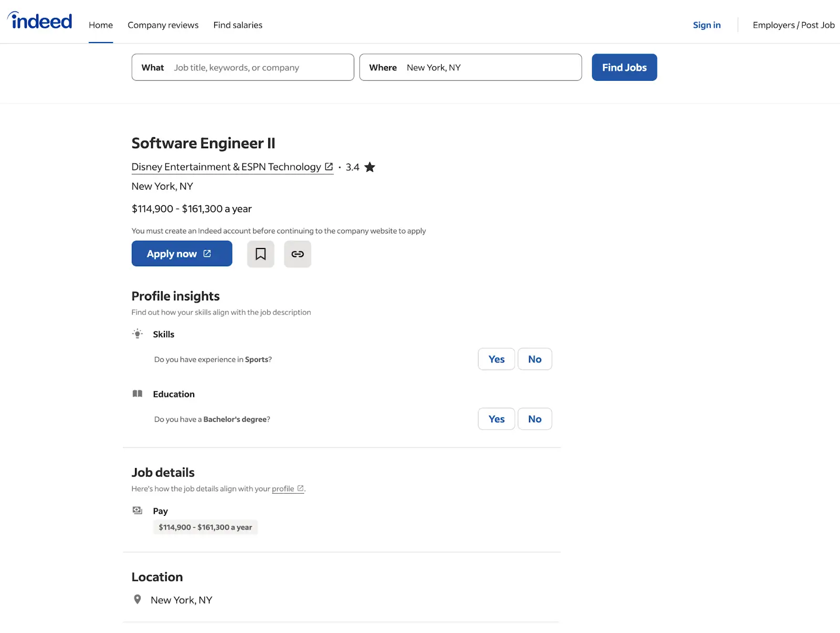Save job with bookmark icon

(260, 254)
